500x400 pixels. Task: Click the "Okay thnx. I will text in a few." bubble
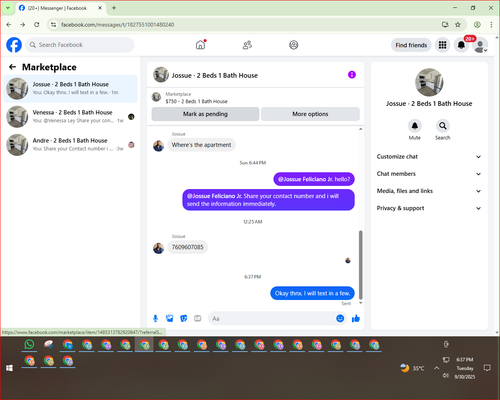[312, 293]
